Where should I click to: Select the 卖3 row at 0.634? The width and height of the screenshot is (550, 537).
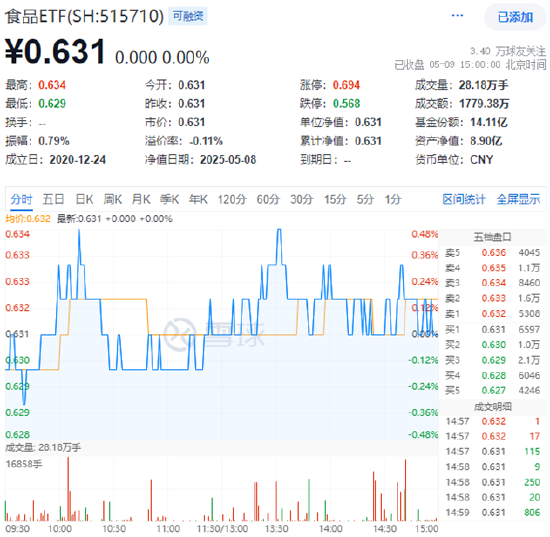(492, 283)
